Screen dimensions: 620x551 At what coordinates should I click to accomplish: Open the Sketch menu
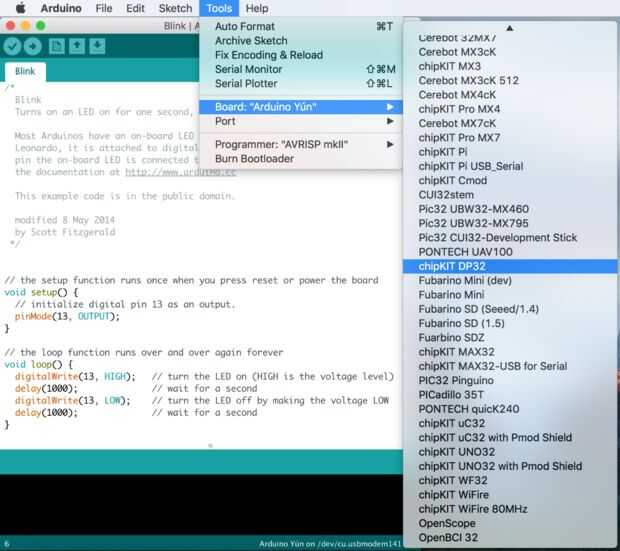click(175, 8)
